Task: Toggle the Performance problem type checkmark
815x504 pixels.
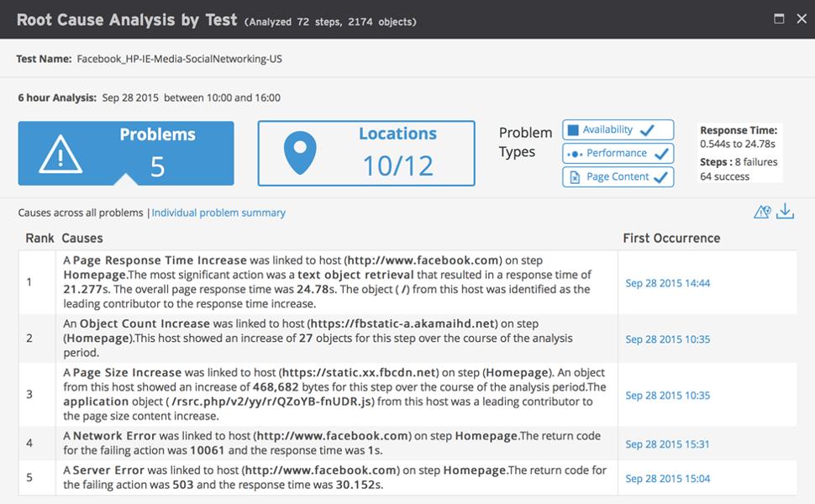Action: pos(661,154)
